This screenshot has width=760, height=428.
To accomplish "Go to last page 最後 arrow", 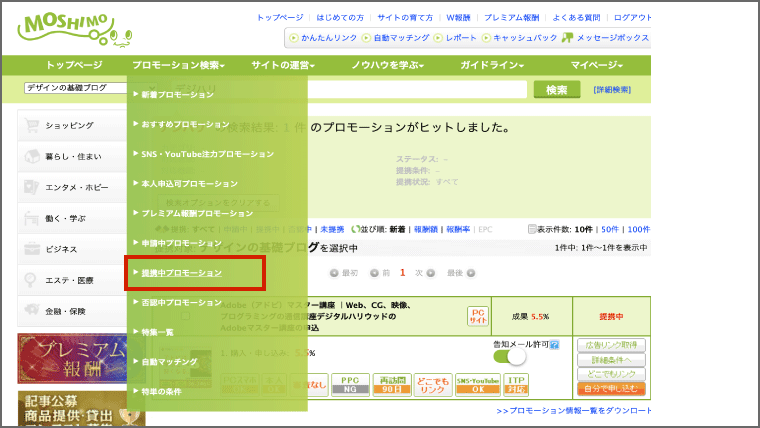I will point(471,273).
